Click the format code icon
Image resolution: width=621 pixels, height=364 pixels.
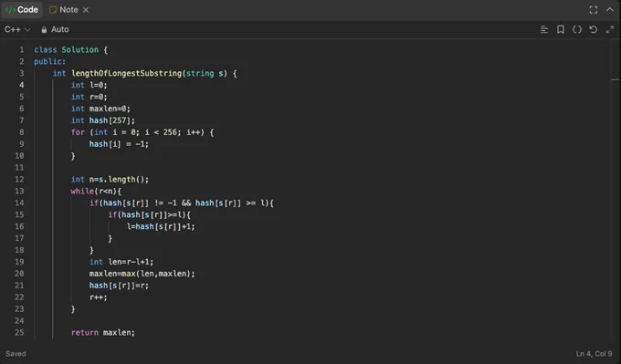click(544, 29)
